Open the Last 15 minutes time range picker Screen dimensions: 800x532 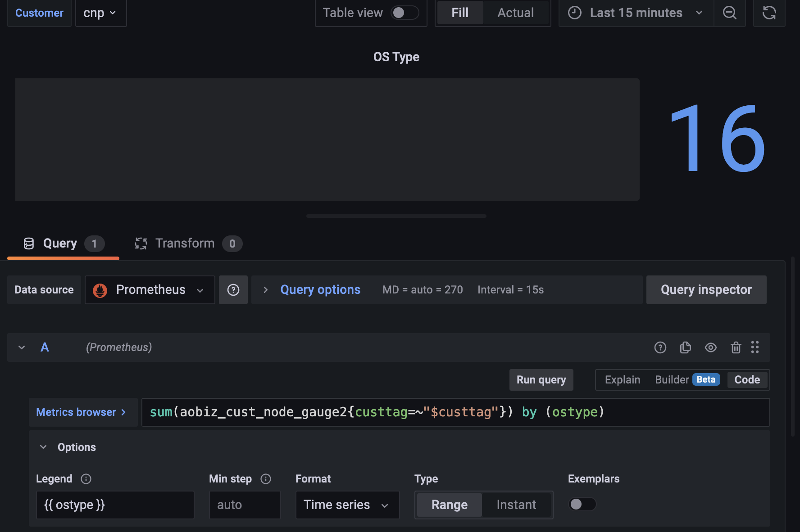636,13
